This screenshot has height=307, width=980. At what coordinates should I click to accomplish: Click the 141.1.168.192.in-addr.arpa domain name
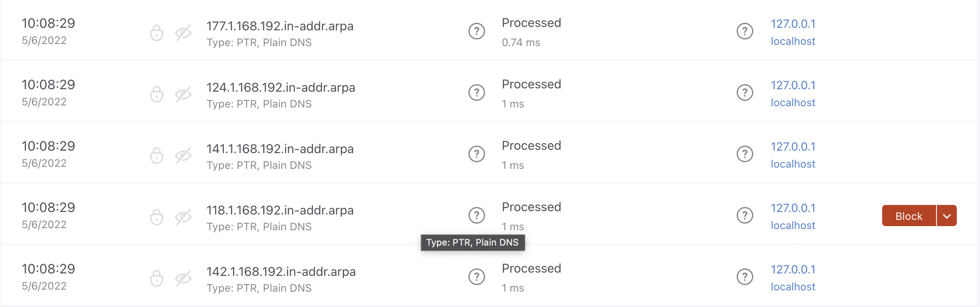tap(280, 149)
